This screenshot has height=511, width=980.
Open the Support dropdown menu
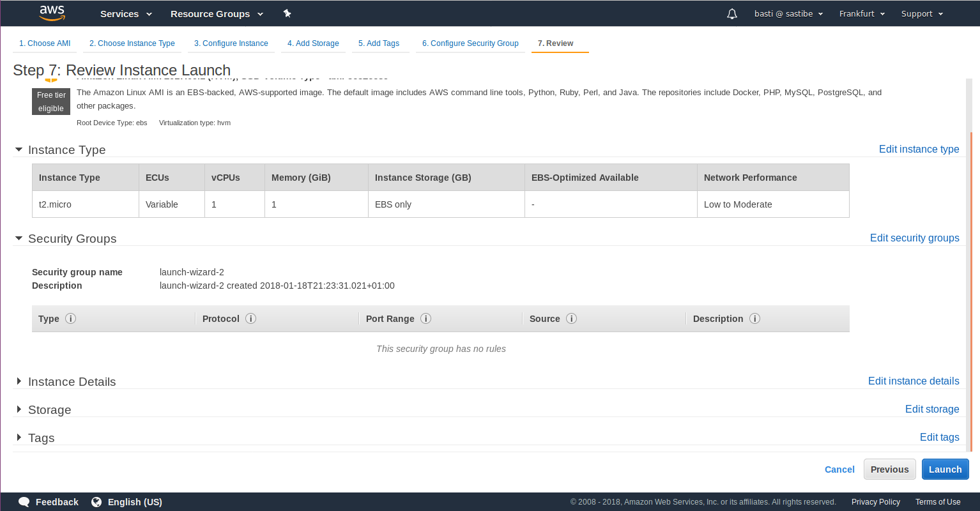click(x=922, y=13)
